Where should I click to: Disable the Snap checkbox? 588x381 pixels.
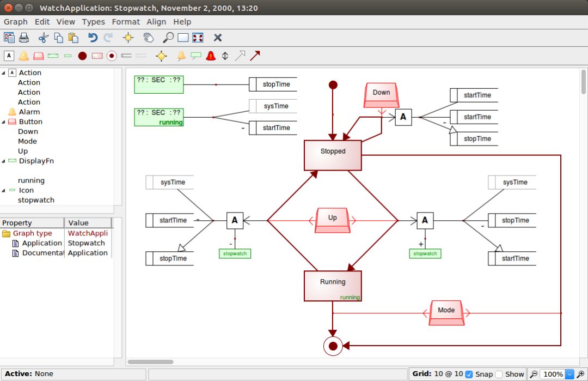[x=469, y=374]
